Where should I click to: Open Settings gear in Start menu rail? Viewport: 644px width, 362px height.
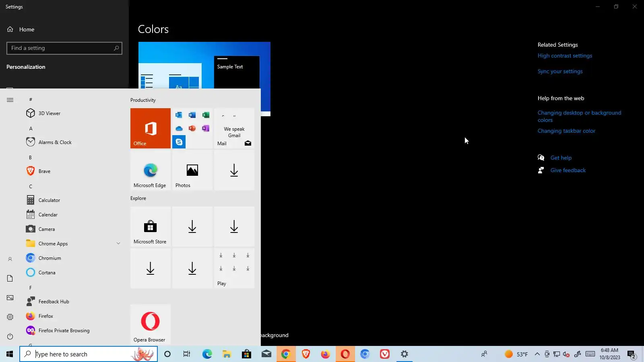(x=10, y=317)
